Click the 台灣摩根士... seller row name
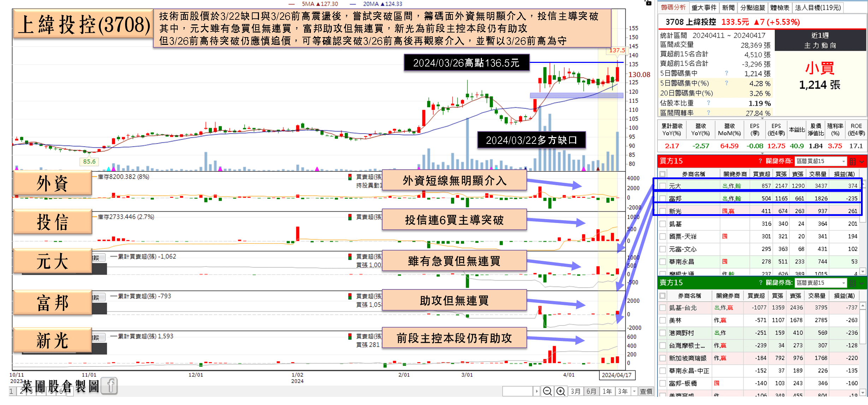868x405 pixels. 687,345
